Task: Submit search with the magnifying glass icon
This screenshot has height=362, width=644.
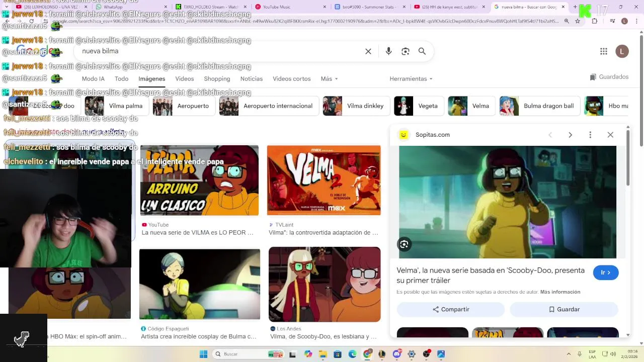Action: 422,51
